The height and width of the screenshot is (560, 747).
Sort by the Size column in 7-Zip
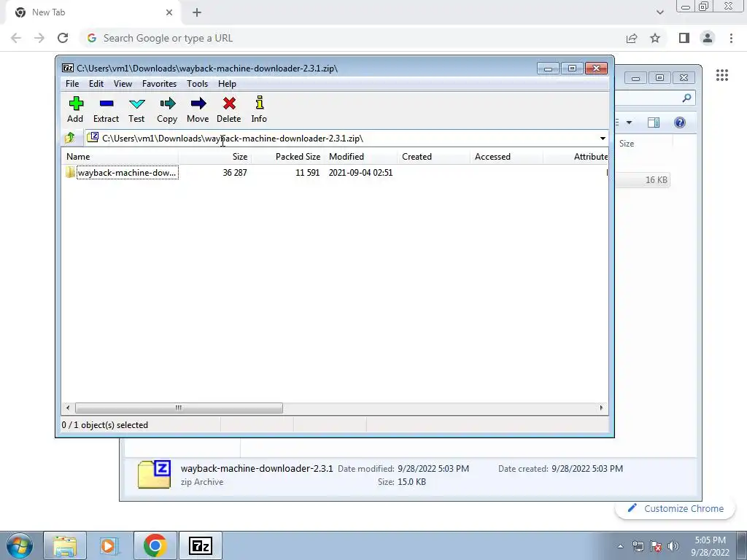pos(215,157)
